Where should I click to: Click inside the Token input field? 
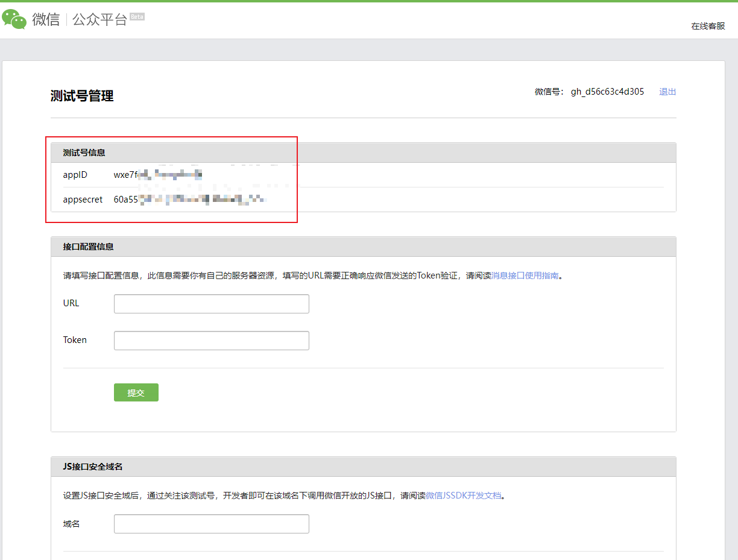coord(211,340)
